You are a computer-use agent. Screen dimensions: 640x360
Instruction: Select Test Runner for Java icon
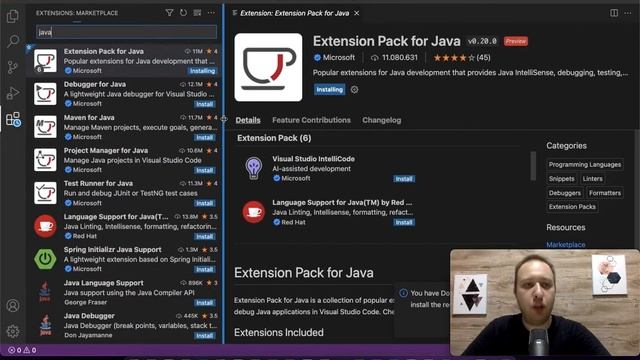pos(45,193)
